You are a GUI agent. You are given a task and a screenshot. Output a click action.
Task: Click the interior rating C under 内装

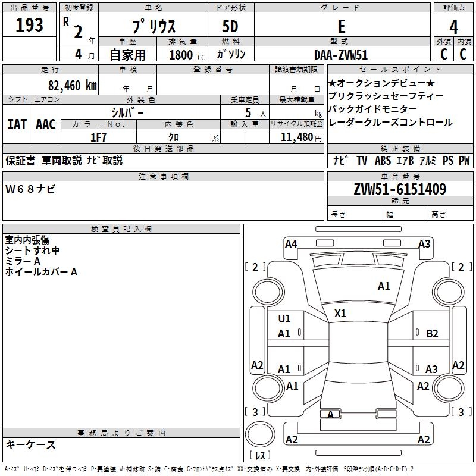coord(463,54)
